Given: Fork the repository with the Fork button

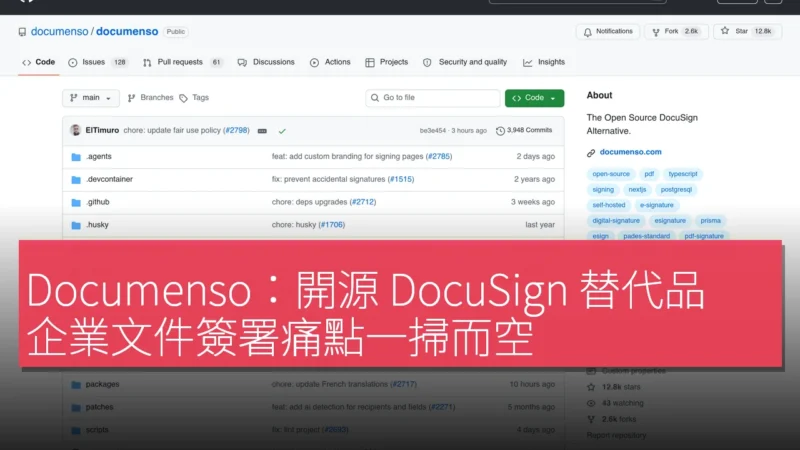Looking at the screenshot, I should click(x=676, y=32).
